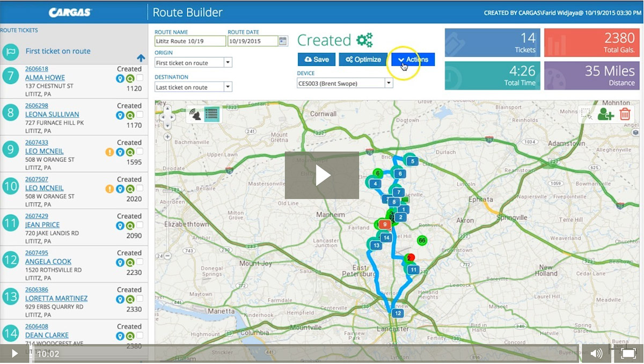Click red stop marker 9 on the map
This screenshot has width=644, height=364.
(384, 224)
